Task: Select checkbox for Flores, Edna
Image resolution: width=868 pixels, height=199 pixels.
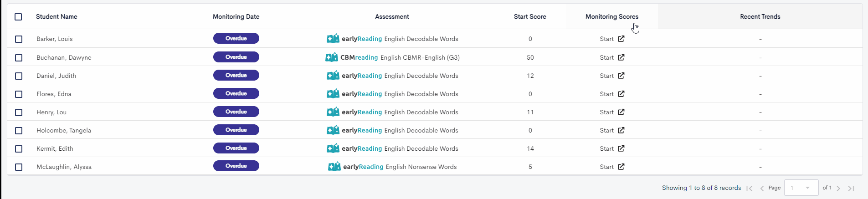Action: pyautogui.click(x=19, y=94)
